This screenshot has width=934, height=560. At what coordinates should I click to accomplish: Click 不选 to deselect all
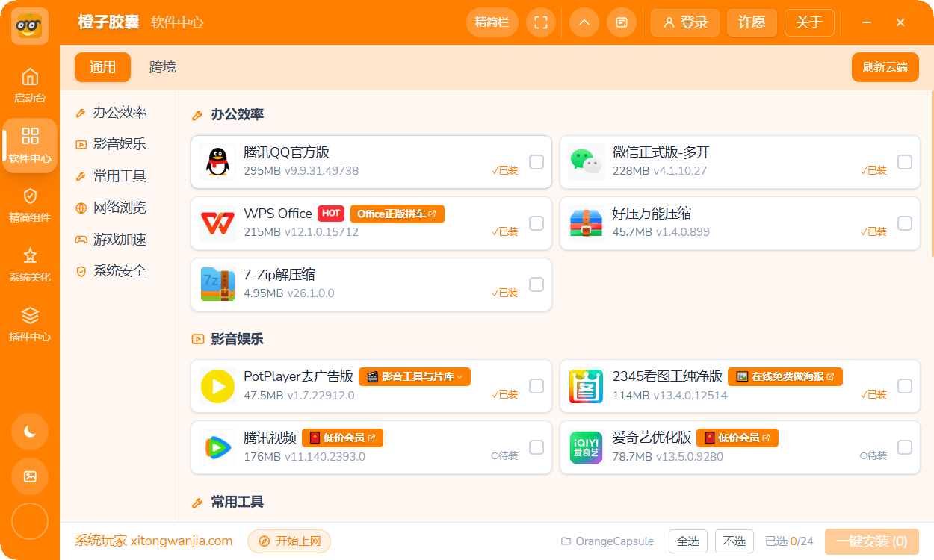point(734,541)
